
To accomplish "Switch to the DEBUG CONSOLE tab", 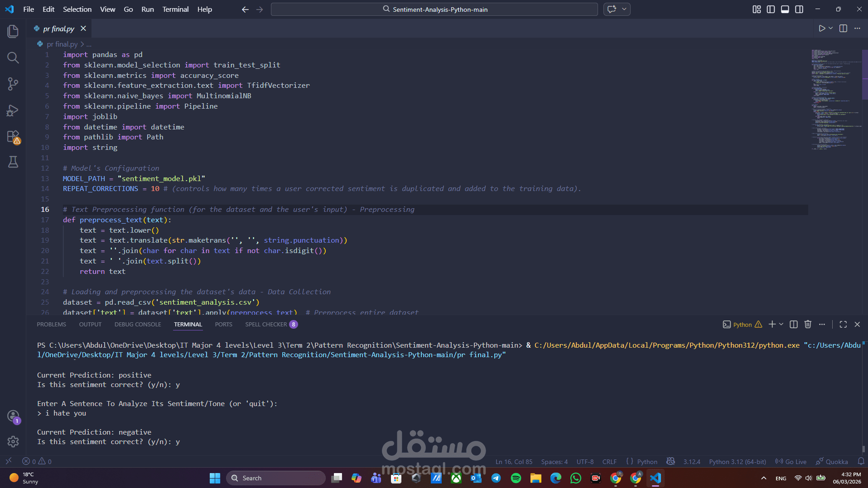I will click(x=138, y=324).
